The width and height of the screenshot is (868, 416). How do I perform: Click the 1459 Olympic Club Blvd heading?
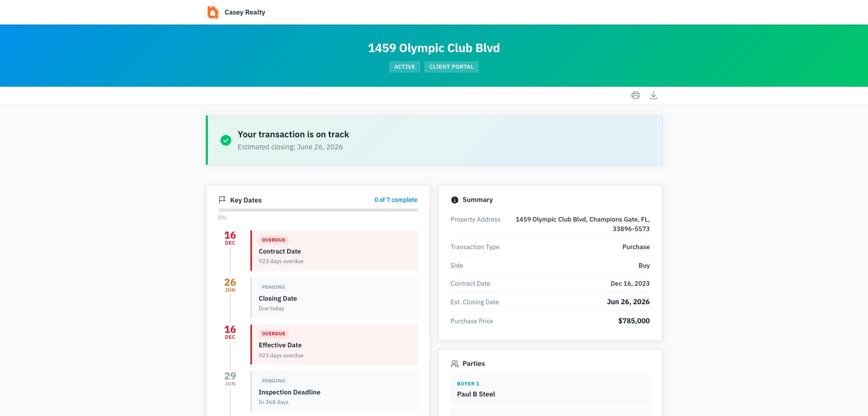[x=434, y=48]
